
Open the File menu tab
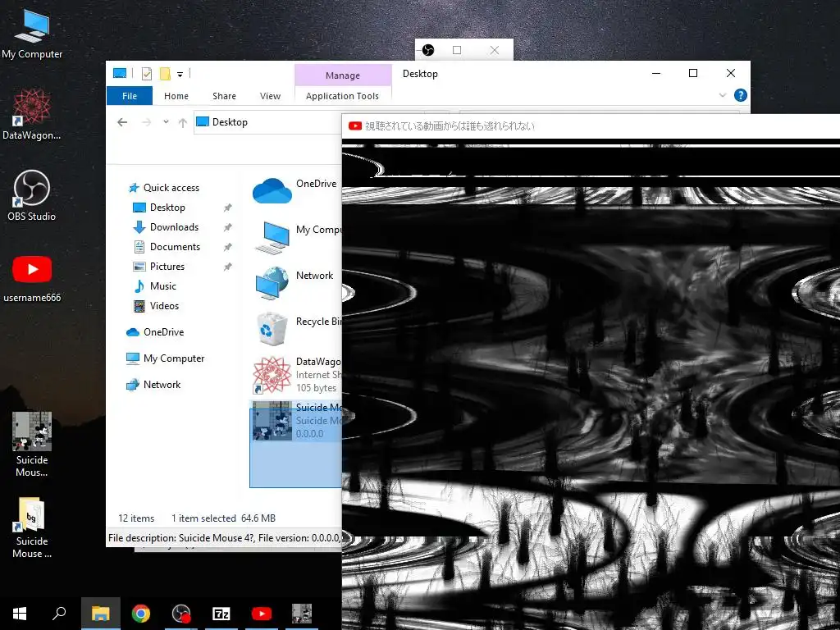click(x=130, y=96)
